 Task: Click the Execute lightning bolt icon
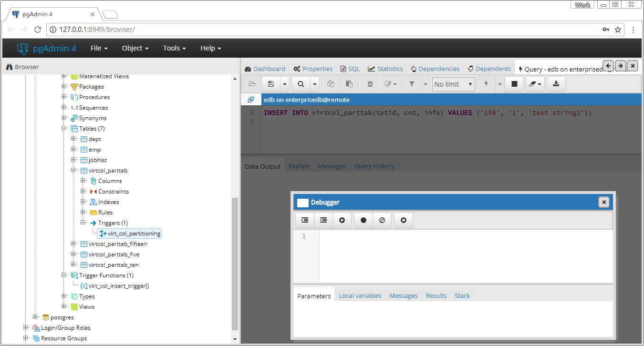[486, 84]
